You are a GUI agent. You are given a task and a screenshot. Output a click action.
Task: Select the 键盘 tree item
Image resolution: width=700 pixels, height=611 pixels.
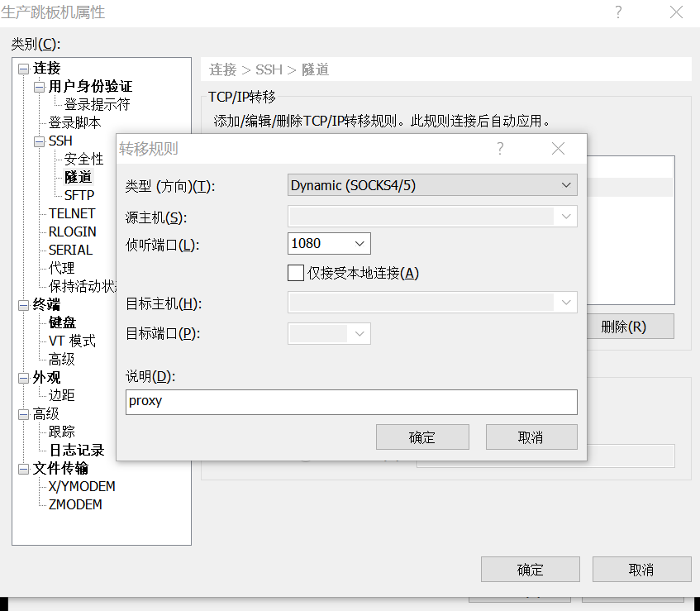click(62, 322)
